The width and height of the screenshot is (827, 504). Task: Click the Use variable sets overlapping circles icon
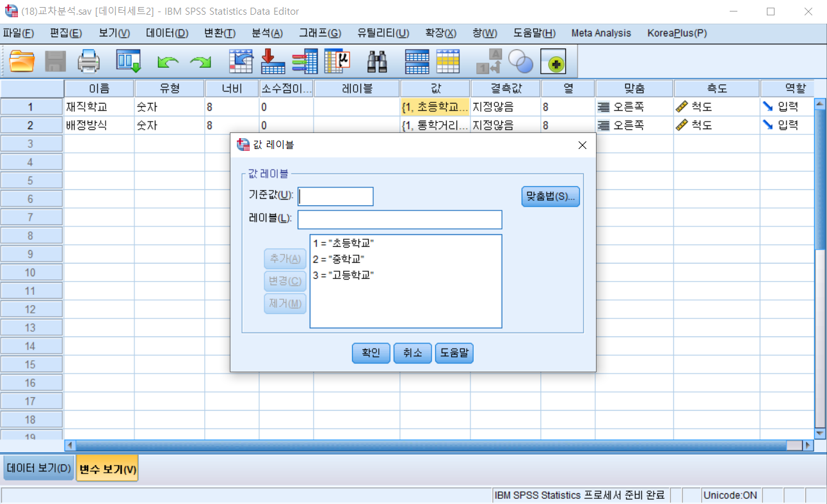point(521,62)
